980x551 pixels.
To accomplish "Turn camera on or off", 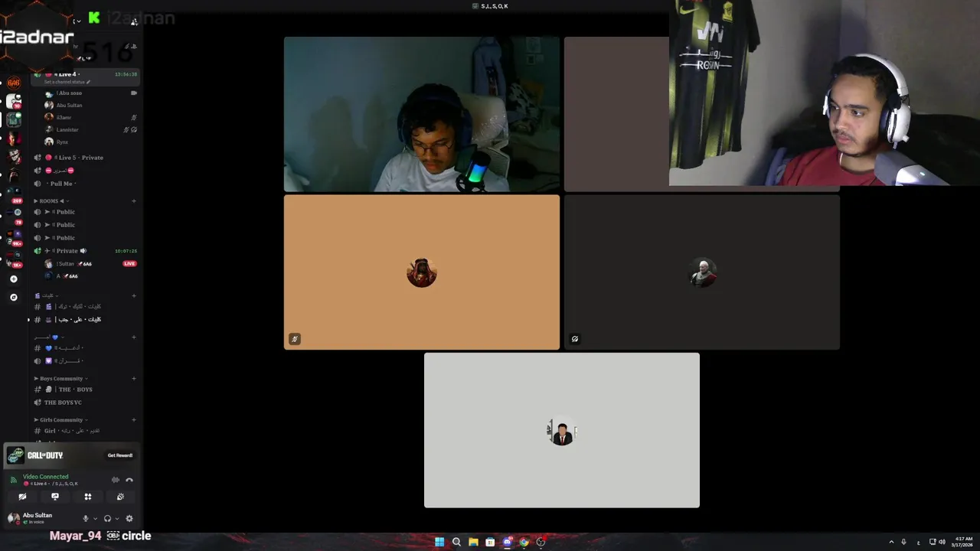I will 22,497.
